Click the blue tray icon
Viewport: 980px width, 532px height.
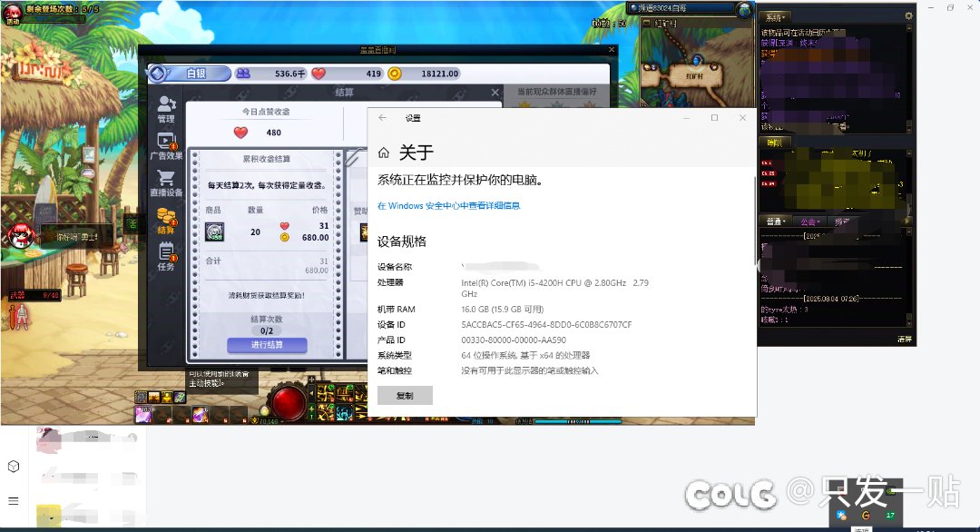tap(842, 516)
